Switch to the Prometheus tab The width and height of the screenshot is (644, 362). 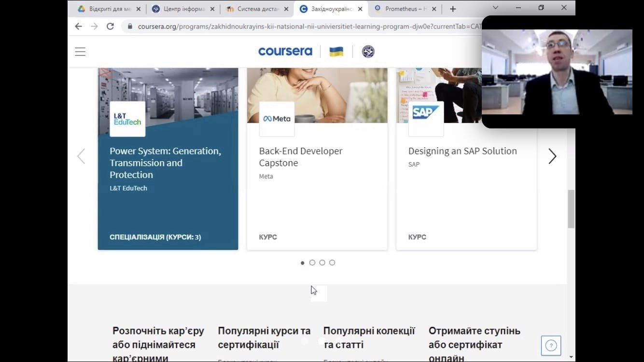tap(405, 9)
